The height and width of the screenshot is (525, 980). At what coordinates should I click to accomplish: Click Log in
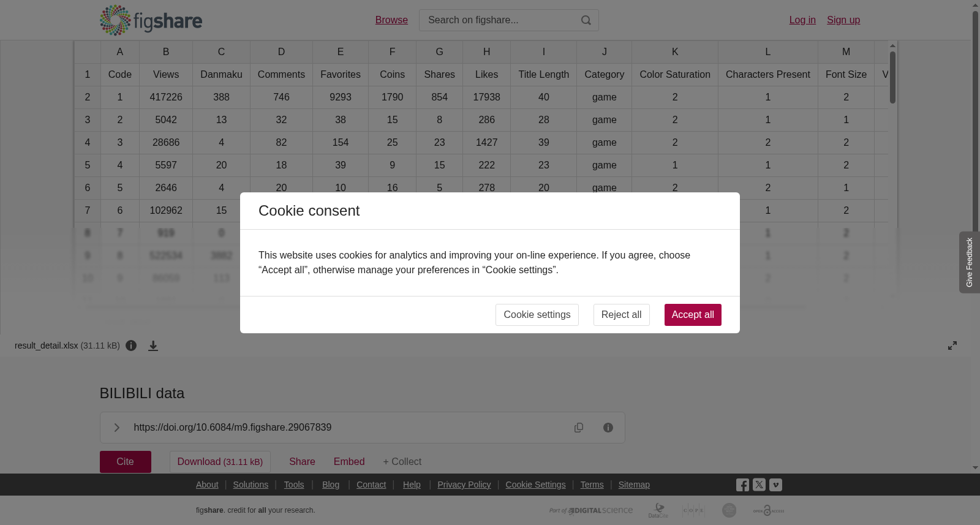point(802,20)
